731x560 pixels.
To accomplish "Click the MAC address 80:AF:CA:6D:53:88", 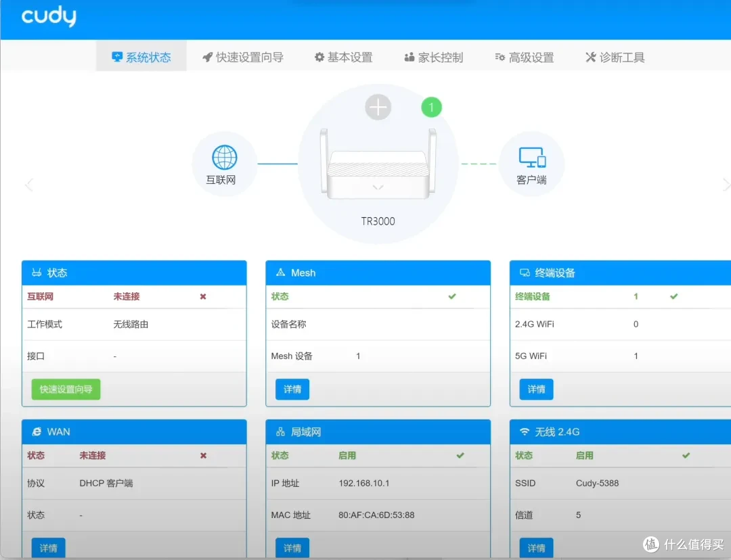I will pos(376,515).
